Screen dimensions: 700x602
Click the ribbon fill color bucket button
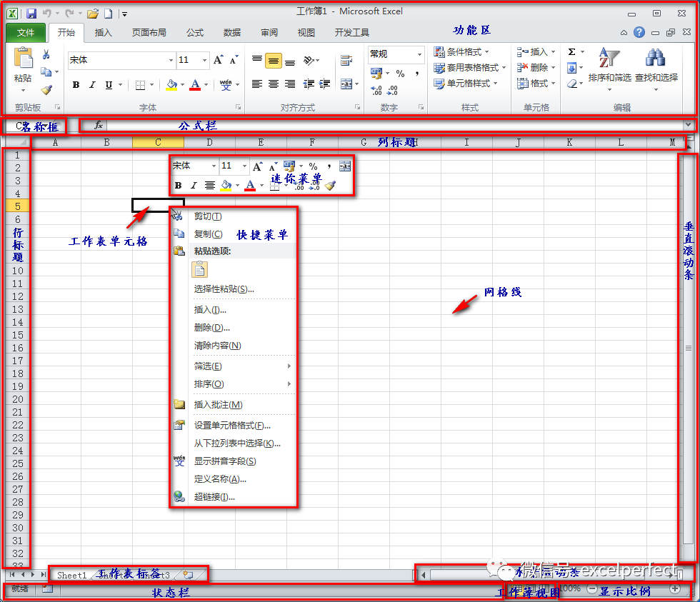point(171,84)
